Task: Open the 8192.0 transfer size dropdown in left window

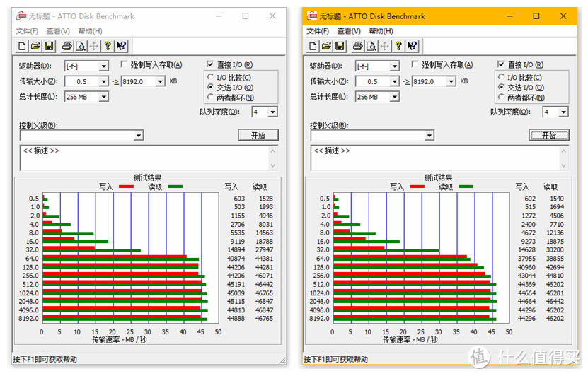Action: click(160, 81)
